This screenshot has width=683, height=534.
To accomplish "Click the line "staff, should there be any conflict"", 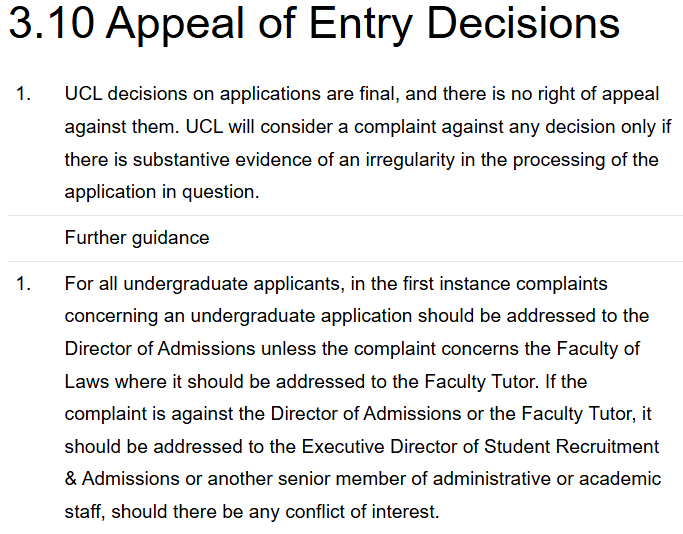I will point(251,512).
